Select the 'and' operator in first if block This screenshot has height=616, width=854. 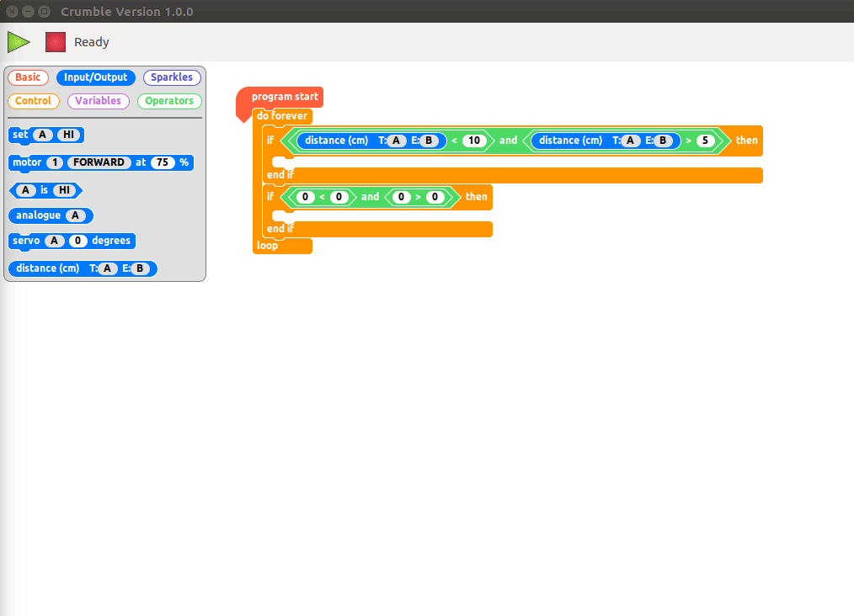(508, 141)
